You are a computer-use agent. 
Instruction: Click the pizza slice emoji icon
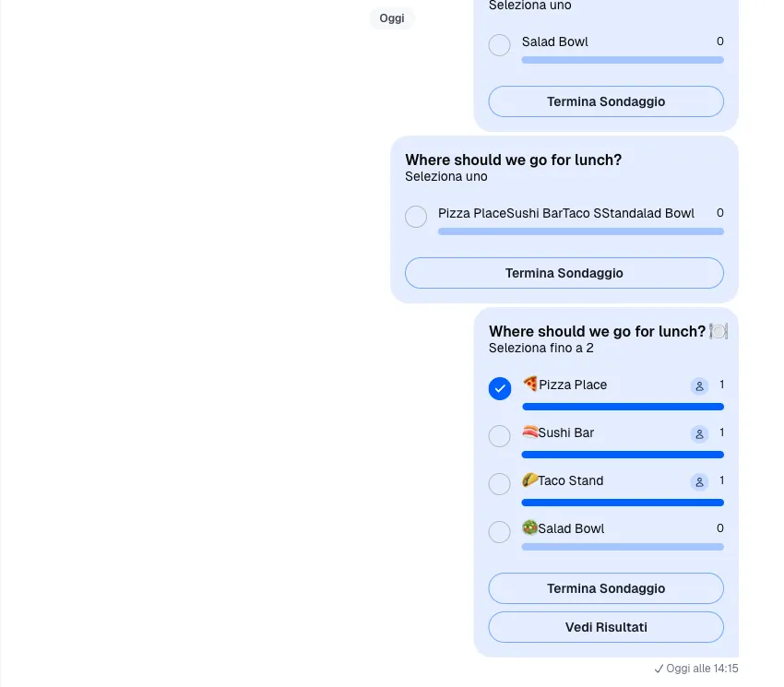click(530, 384)
